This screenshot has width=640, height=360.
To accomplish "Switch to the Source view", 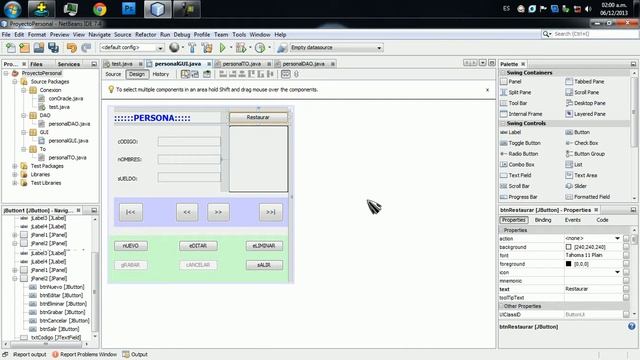I will pos(113,74).
